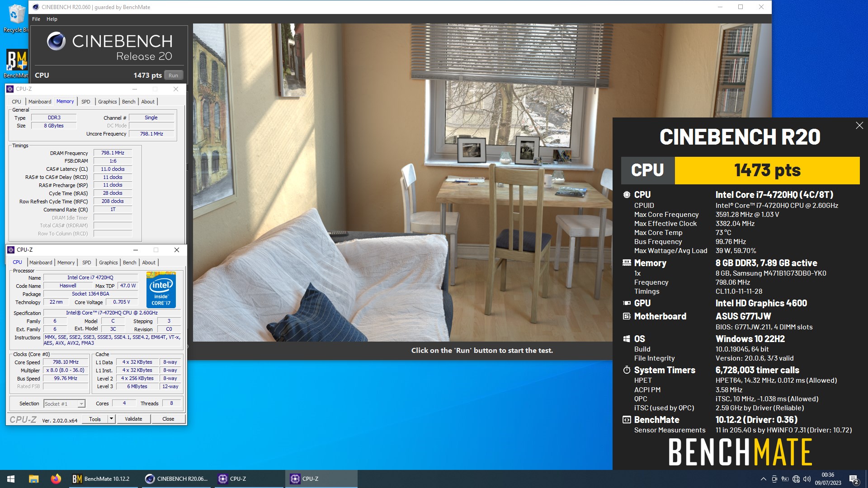The width and height of the screenshot is (868, 488).
Task: Switch to the SPD tab in the Memory CPU-Z window
Action: point(86,102)
